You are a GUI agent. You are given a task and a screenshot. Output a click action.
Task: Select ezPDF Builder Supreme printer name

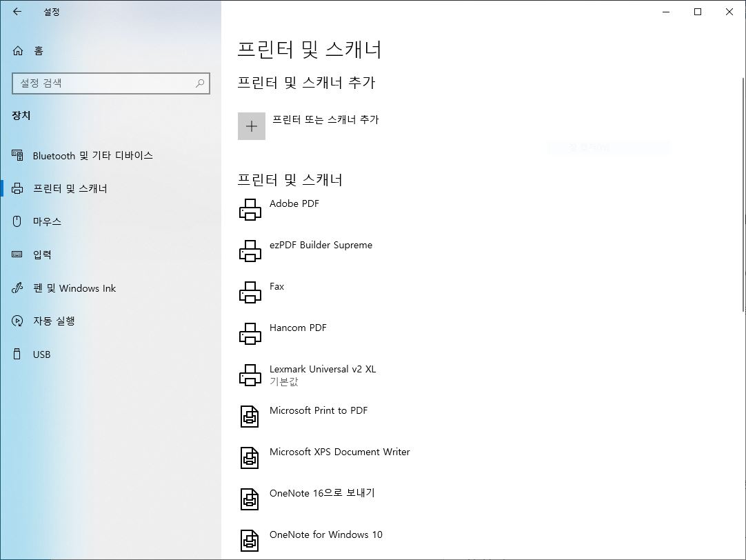pos(321,245)
